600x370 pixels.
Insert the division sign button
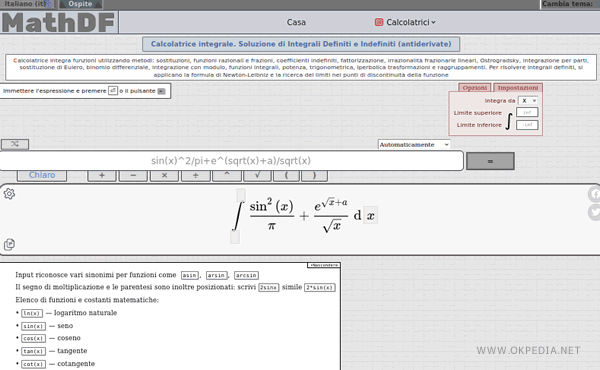(196, 175)
